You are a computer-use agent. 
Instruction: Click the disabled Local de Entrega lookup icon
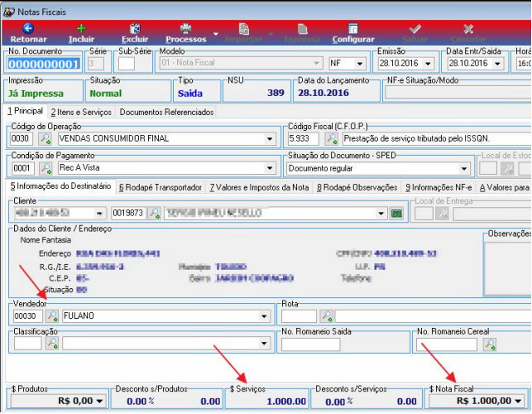click(442, 214)
